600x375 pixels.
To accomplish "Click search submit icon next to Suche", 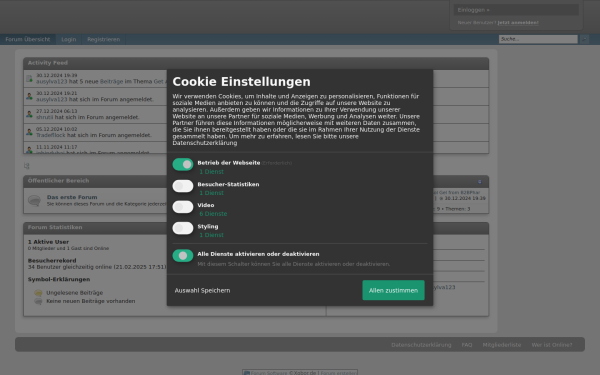I will click(x=584, y=39).
